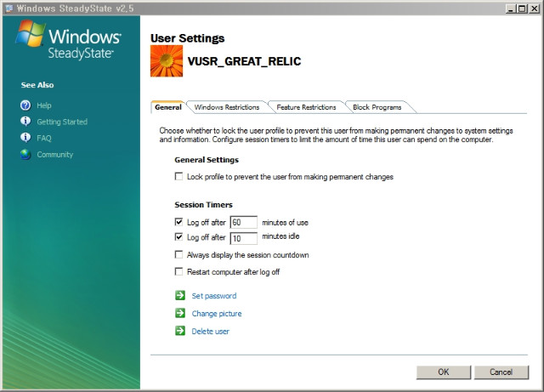Go to the Block Programs tab
The width and height of the screenshot is (544, 392).
point(377,107)
